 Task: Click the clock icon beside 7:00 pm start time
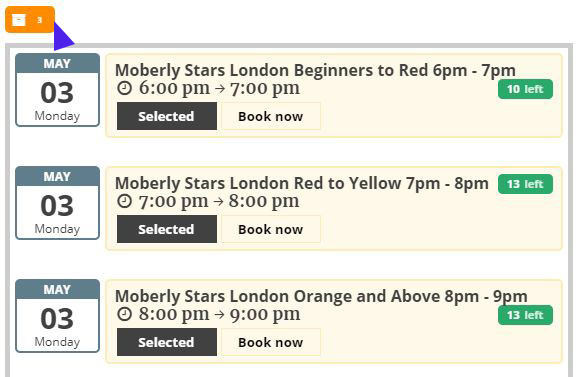coord(124,201)
